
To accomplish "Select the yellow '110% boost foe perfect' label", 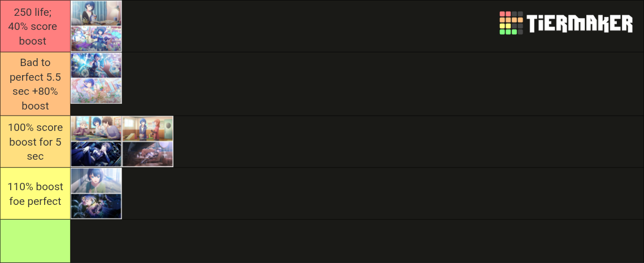I will [x=36, y=194].
